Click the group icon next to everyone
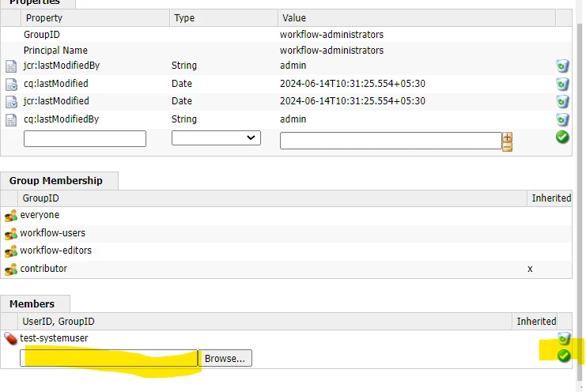 tap(11, 216)
